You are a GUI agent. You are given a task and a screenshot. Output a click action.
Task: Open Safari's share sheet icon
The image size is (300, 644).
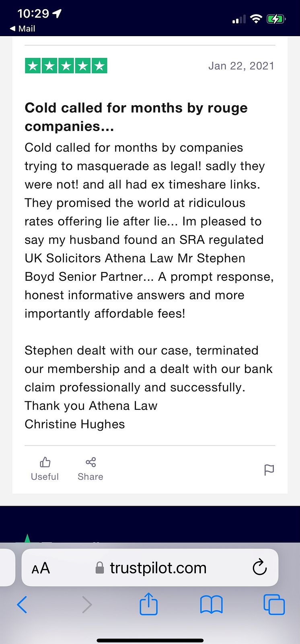pos(148,603)
